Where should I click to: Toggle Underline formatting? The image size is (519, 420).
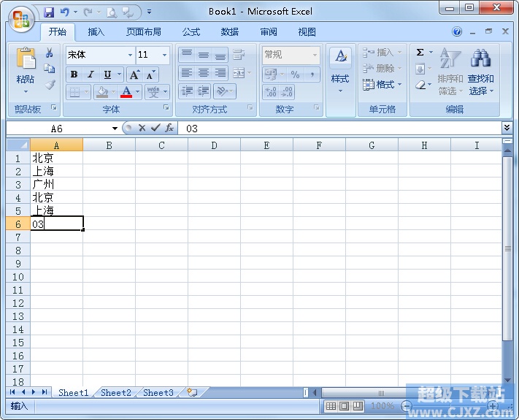[107, 75]
